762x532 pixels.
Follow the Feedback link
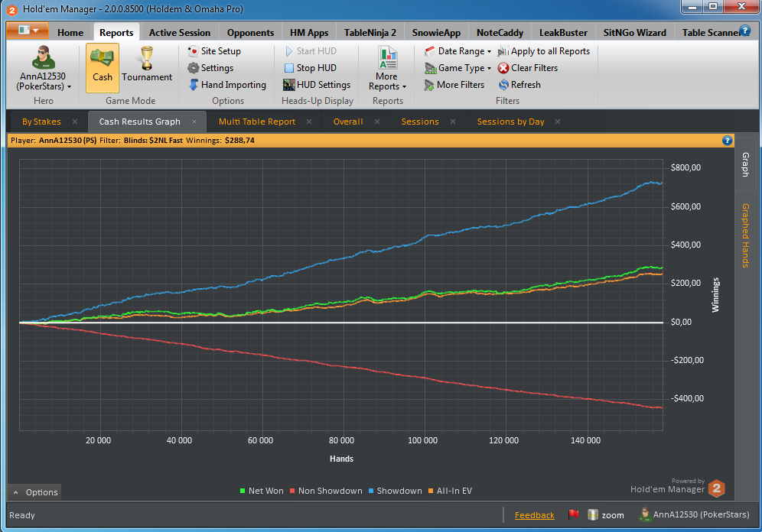tap(535, 515)
